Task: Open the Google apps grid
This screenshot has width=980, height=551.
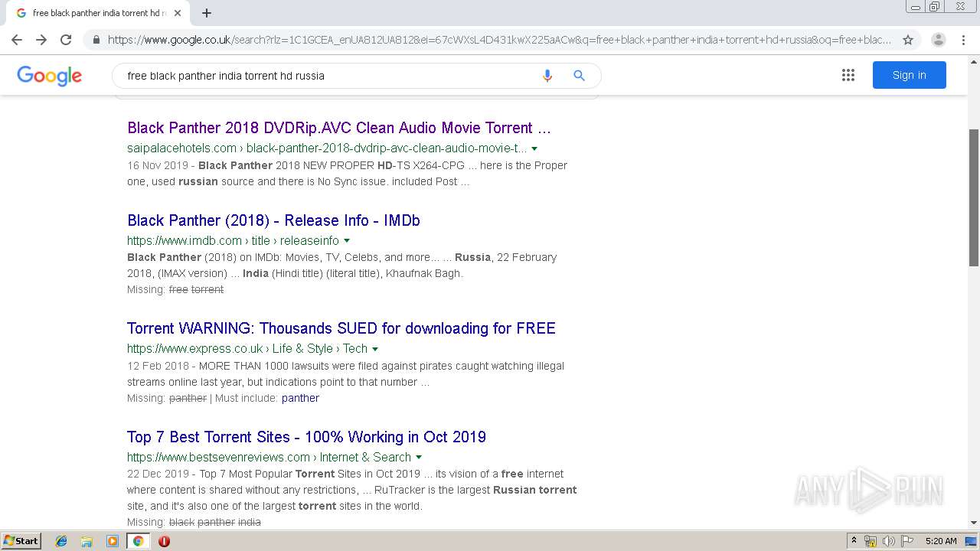Action: tap(848, 75)
